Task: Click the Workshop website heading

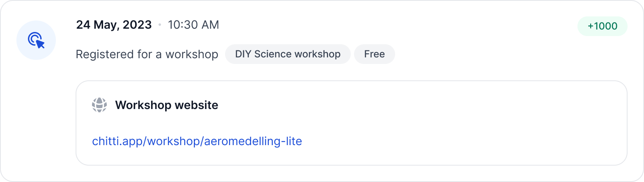Action: point(166,105)
